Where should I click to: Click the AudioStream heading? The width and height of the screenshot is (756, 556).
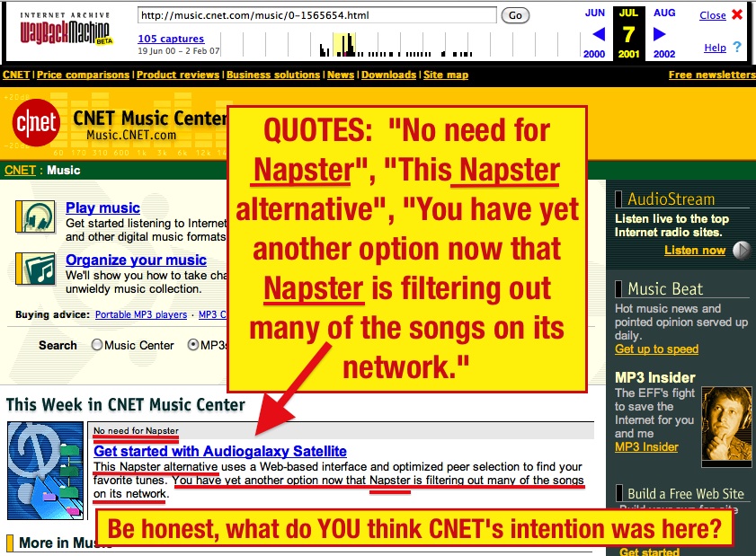[x=671, y=199]
